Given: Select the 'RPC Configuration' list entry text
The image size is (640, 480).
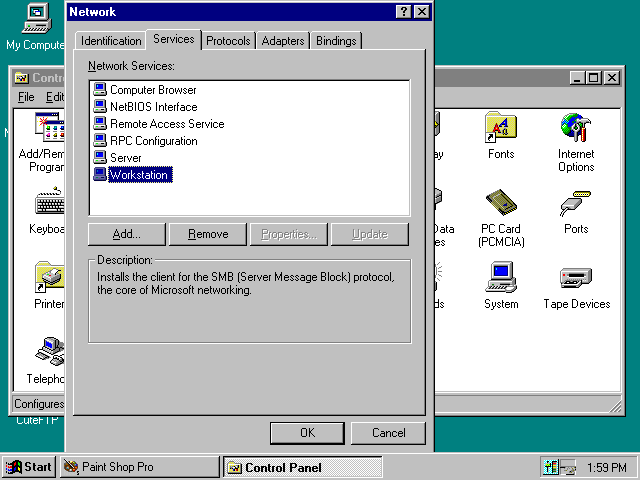Looking at the screenshot, I should tap(154, 141).
